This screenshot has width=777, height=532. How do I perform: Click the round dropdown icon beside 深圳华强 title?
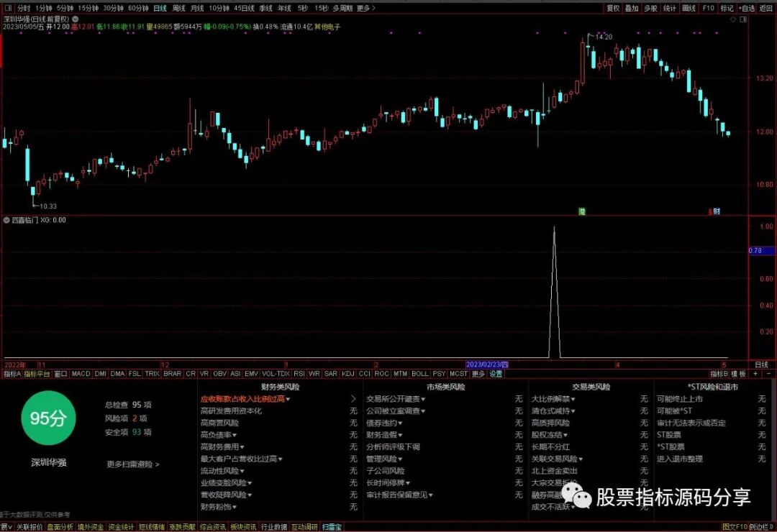click(x=76, y=19)
